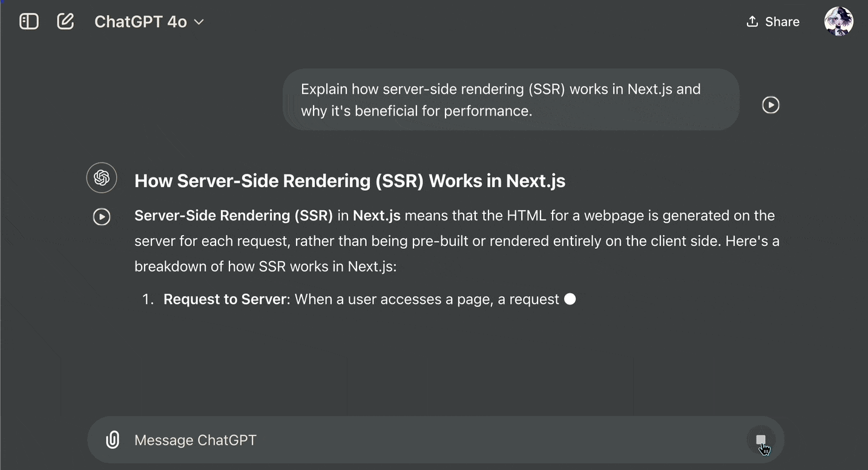Attach a file with paperclip icon

(113, 440)
